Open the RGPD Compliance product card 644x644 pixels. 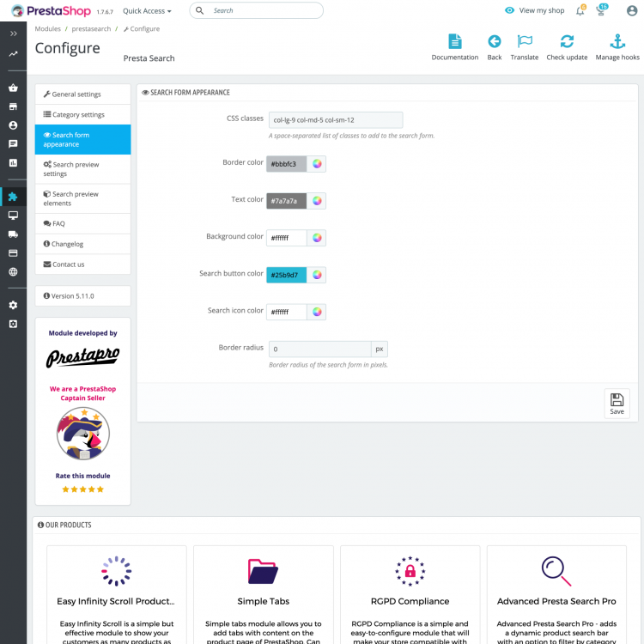410,595
